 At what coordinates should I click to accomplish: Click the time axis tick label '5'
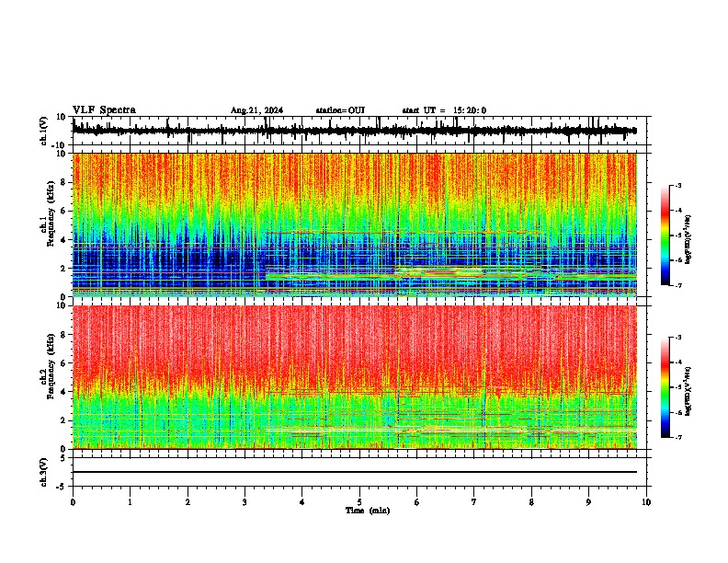(359, 502)
